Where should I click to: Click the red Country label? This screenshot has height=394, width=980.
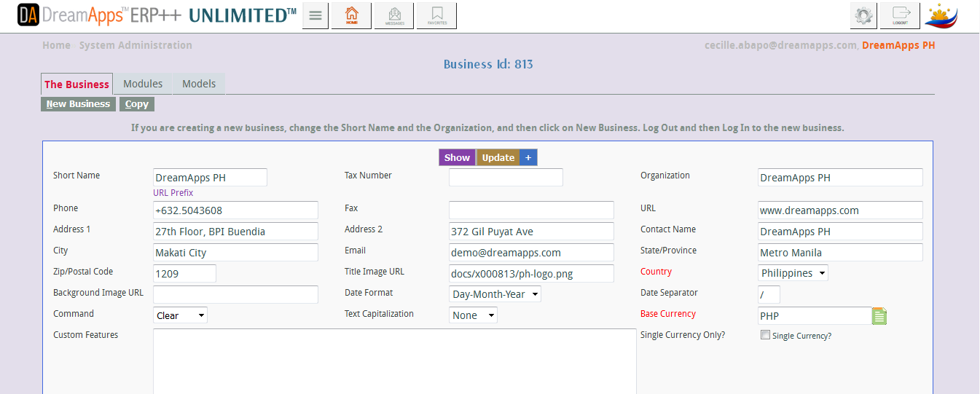(x=656, y=272)
